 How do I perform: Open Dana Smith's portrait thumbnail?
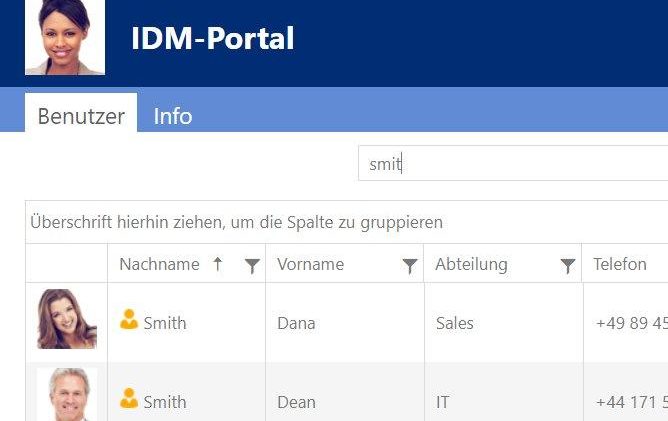pos(67,319)
